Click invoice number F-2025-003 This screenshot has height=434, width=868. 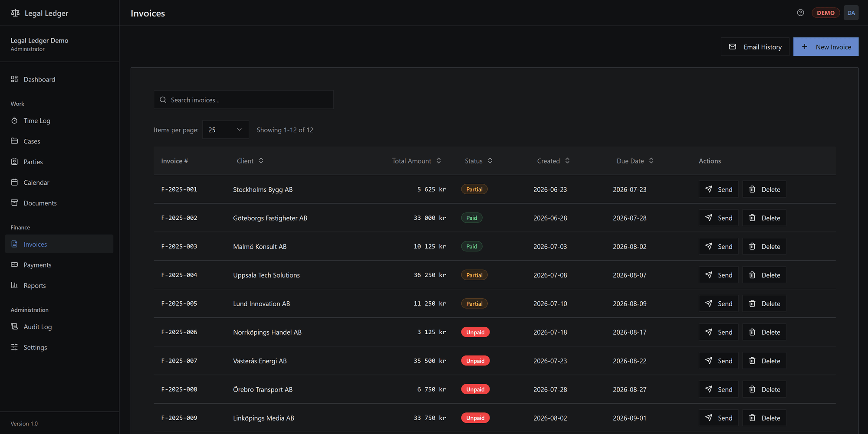point(179,247)
